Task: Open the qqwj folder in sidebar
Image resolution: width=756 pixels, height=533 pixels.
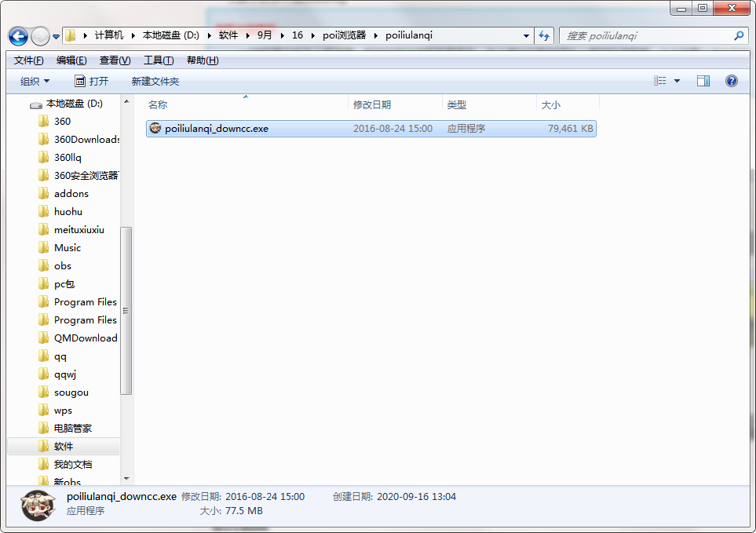Action: tap(65, 374)
